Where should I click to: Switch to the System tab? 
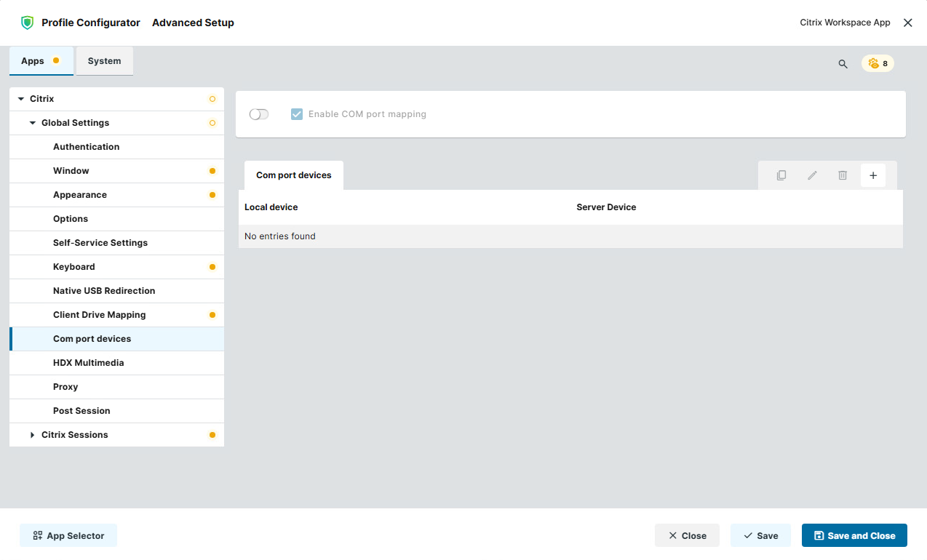click(105, 61)
